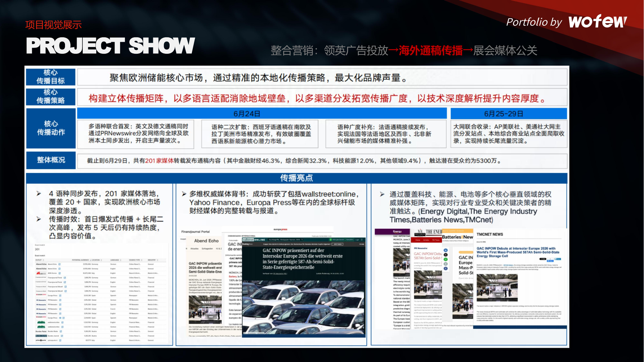The height and width of the screenshot is (362, 644).
Task: Click the "整体概况" row label
Action: (51, 160)
